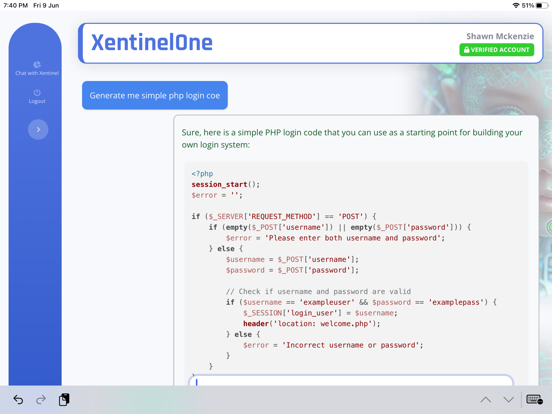Image resolution: width=552 pixels, height=414 pixels.
Task: Tap the undo arrow in keyboard bar
Action: coord(18,400)
